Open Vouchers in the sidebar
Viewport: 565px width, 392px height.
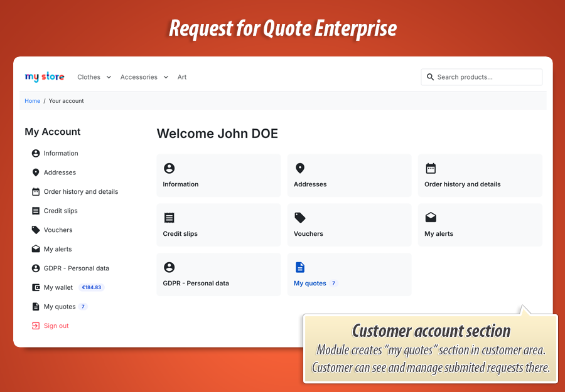[x=58, y=230]
